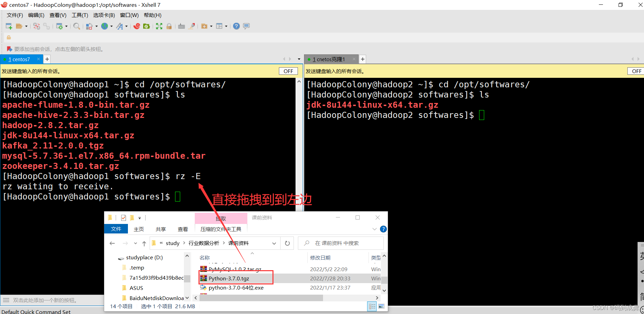Collapse the Explorer ribbon chevron
This screenshot has height=314, width=644.
(374, 229)
